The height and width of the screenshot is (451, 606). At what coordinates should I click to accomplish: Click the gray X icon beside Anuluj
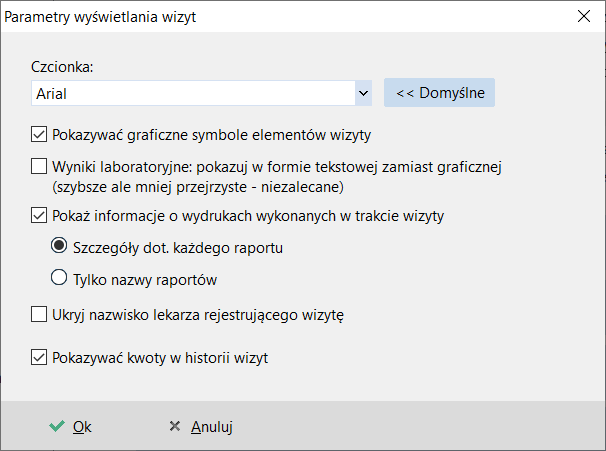175,426
